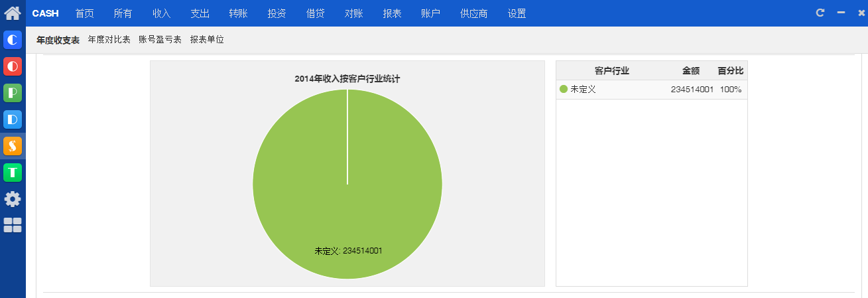Screen dimensions: 868x298
Task: Launch the orange S app icon
Action: click(x=13, y=146)
